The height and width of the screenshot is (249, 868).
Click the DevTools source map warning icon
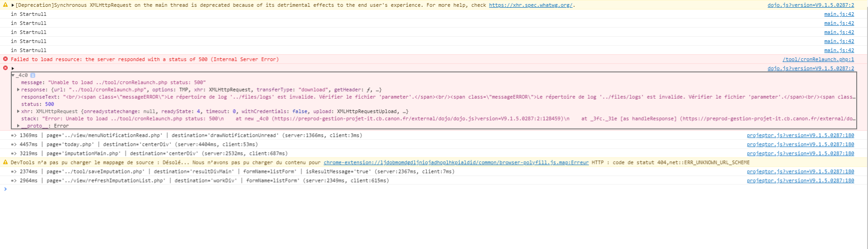5,162
